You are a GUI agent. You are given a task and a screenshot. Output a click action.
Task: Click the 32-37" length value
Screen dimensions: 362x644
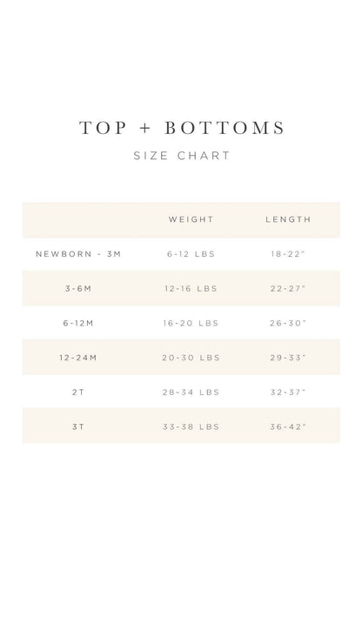[x=288, y=392]
